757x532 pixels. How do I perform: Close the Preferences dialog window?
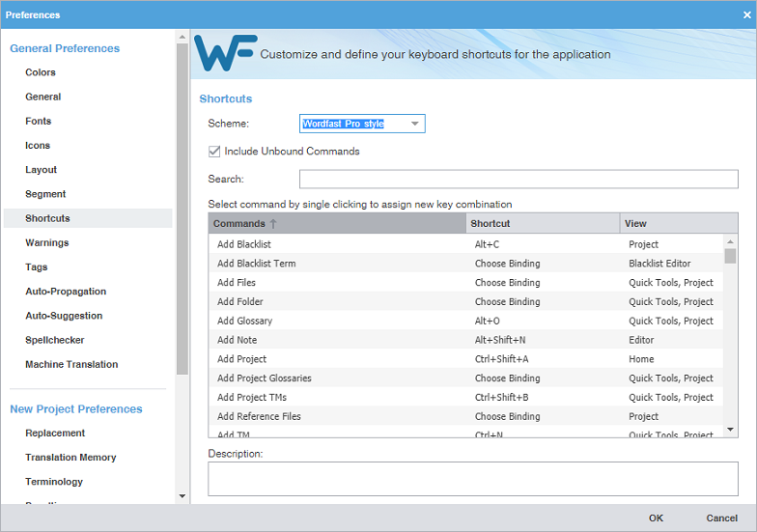point(746,14)
